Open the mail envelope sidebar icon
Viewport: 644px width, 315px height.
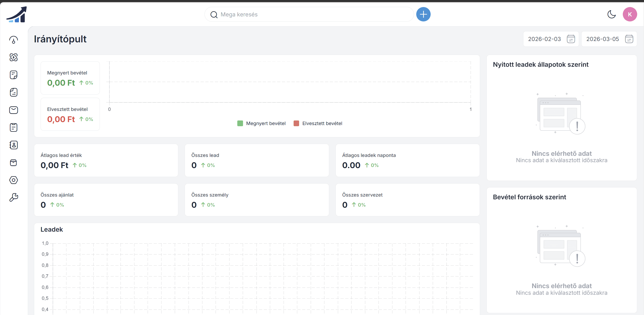tap(13, 110)
